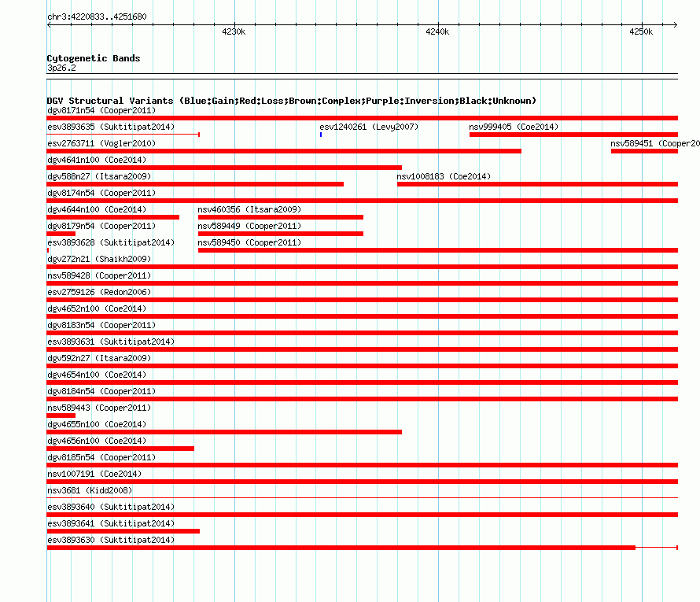Click the short red bar under dgv8179n54
Image resolution: width=700 pixels, height=602 pixels.
pos(61,234)
